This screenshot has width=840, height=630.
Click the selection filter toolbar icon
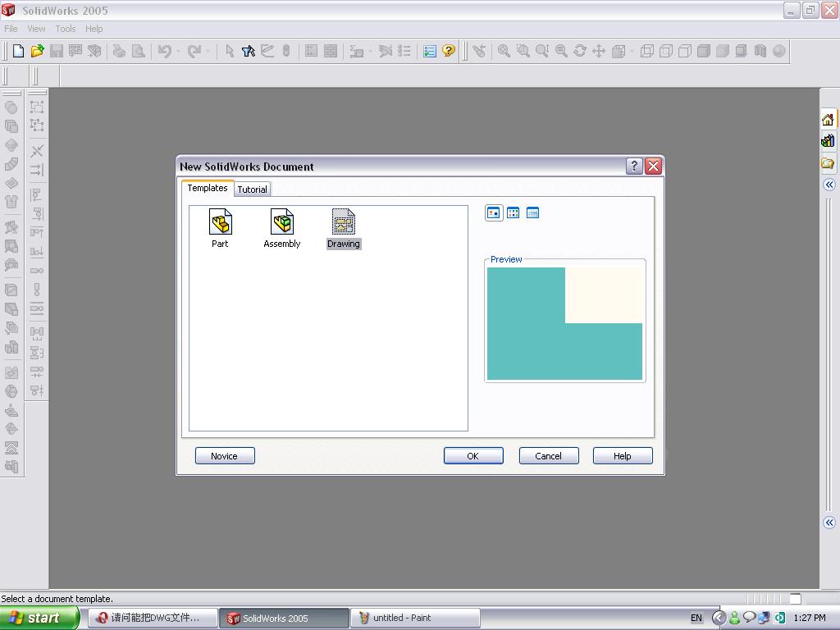[248, 51]
